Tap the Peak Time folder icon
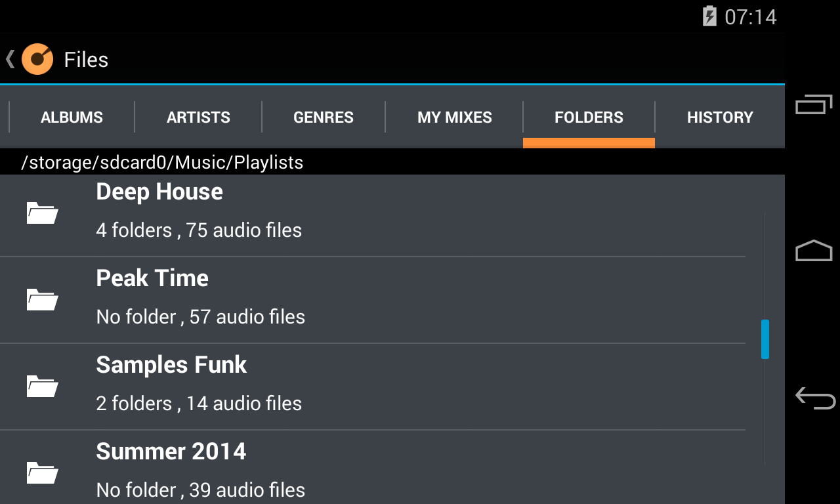840x504 pixels. (x=43, y=299)
